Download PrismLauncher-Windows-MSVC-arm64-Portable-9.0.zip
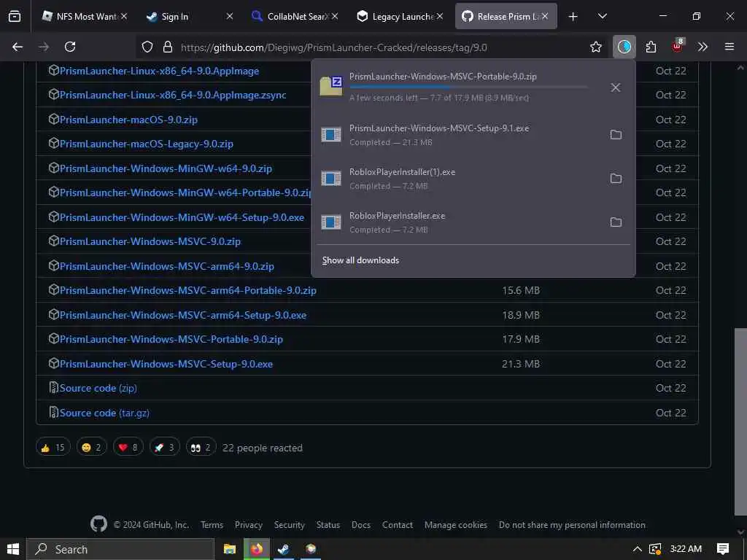 pyautogui.click(x=187, y=290)
